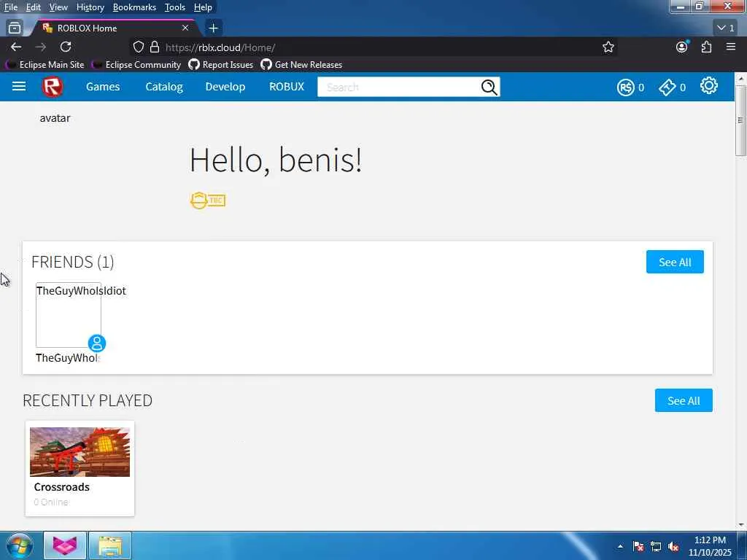Open the Robux balance icon
Screen dimensions: 747x560
point(625,87)
